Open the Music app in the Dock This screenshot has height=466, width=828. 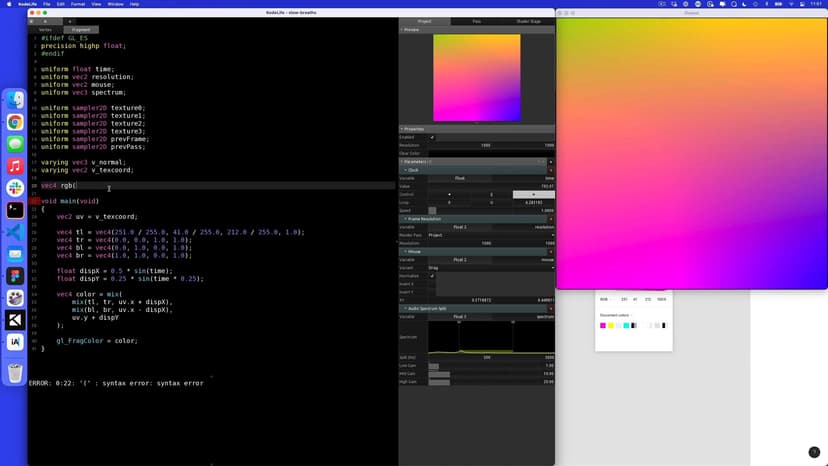coord(15,166)
